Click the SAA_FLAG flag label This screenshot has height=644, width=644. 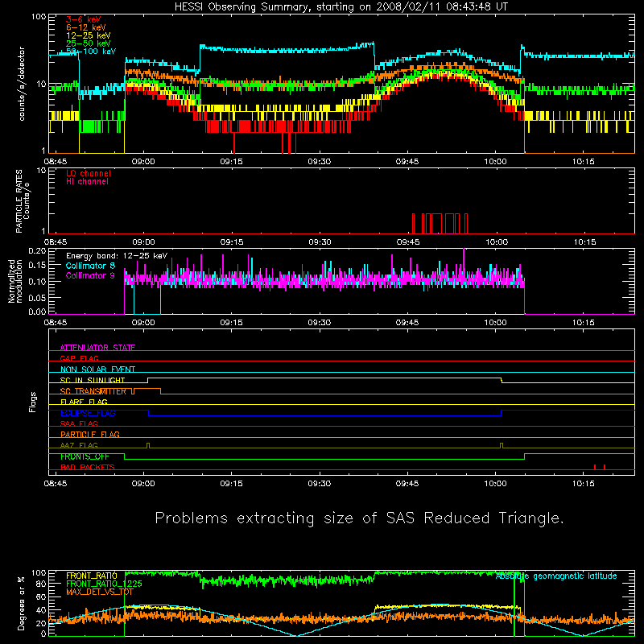tap(79, 423)
